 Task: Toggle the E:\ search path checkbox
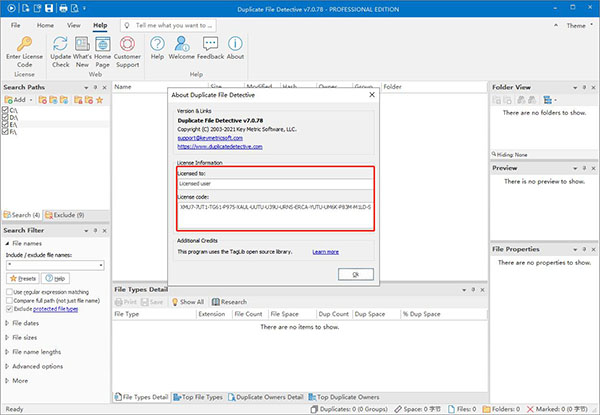5,124
